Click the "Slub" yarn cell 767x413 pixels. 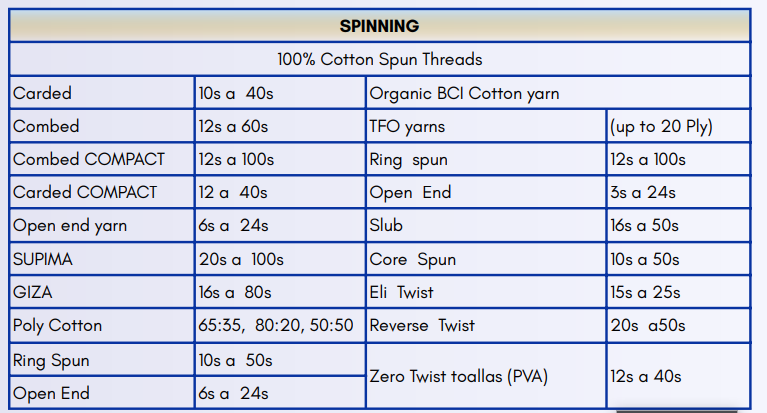tap(386, 226)
